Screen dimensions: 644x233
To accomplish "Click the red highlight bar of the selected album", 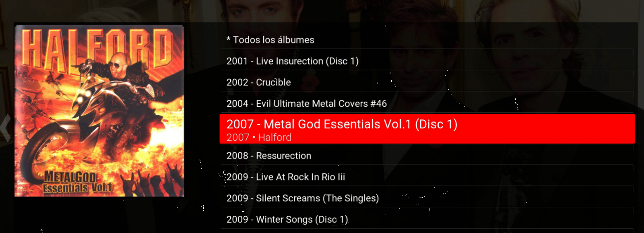I will pos(427,129).
